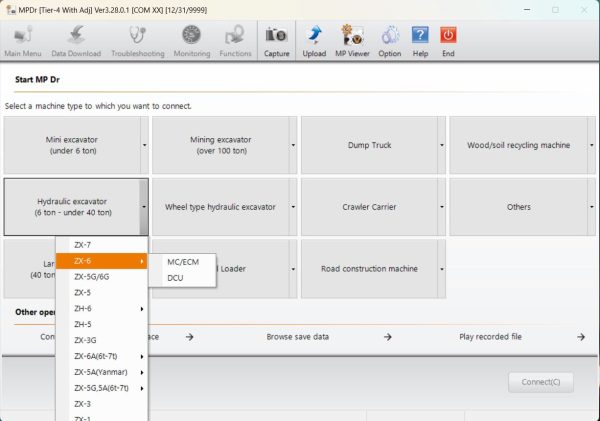Select Mini excavator (under 6 ton)
This screenshot has height=421, width=600.
tap(72, 145)
